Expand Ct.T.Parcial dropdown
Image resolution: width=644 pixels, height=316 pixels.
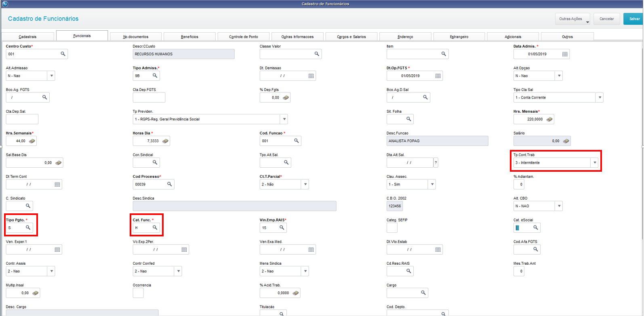[305, 184]
